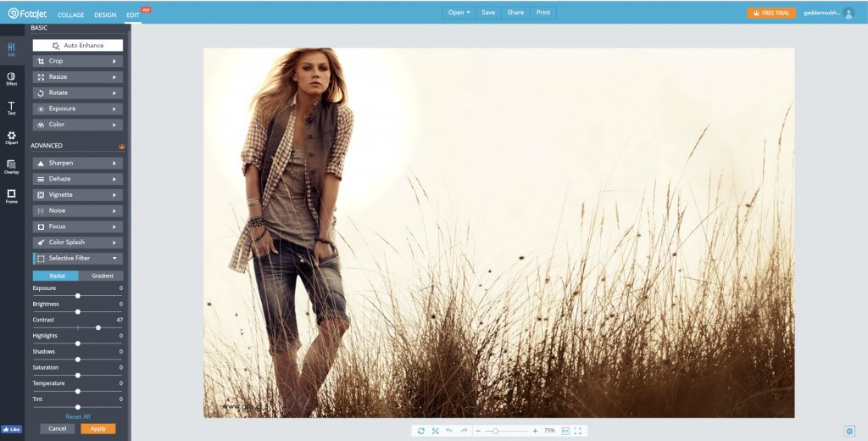Expand the Noise option
This screenshot has height=441, width=868.
[x=77, y=210]
